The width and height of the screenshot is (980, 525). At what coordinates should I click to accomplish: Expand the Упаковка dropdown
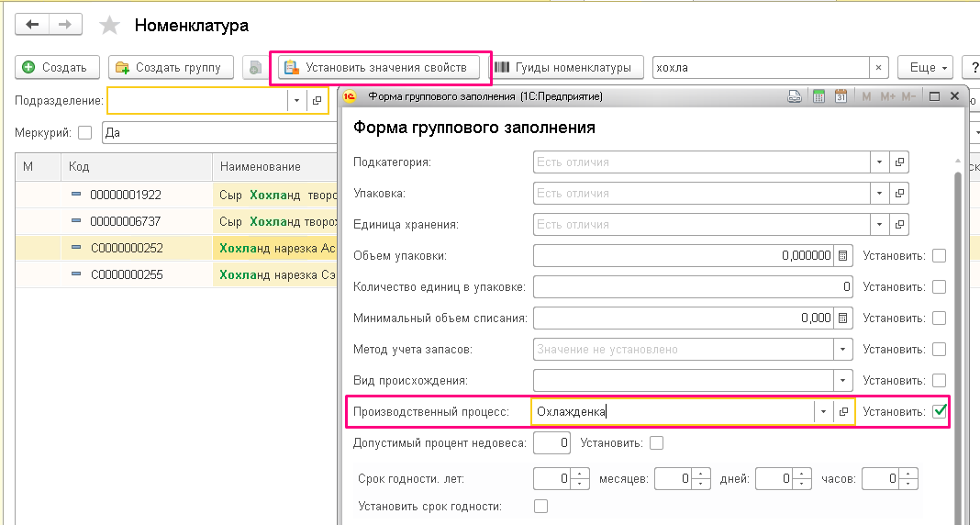(879, 193)
